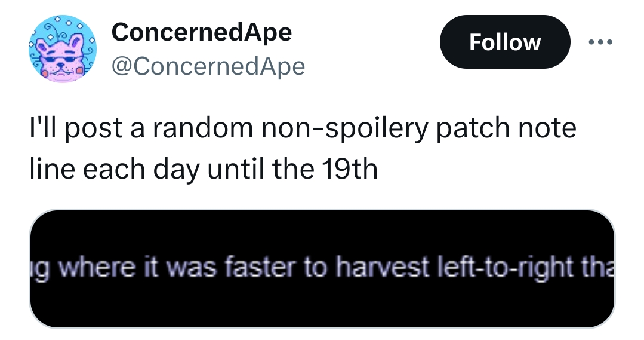
Task: Click the line ending with 'until the 19th'
Action: pyautogui.click(x=204, y=169)
